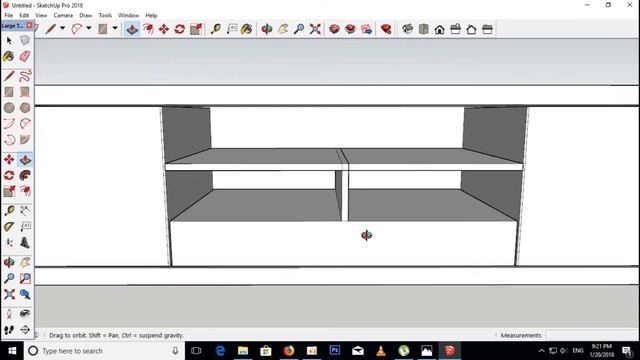Choose the 3 Point Arc tool
Screen dimensions: 640x360
point(9,140)
